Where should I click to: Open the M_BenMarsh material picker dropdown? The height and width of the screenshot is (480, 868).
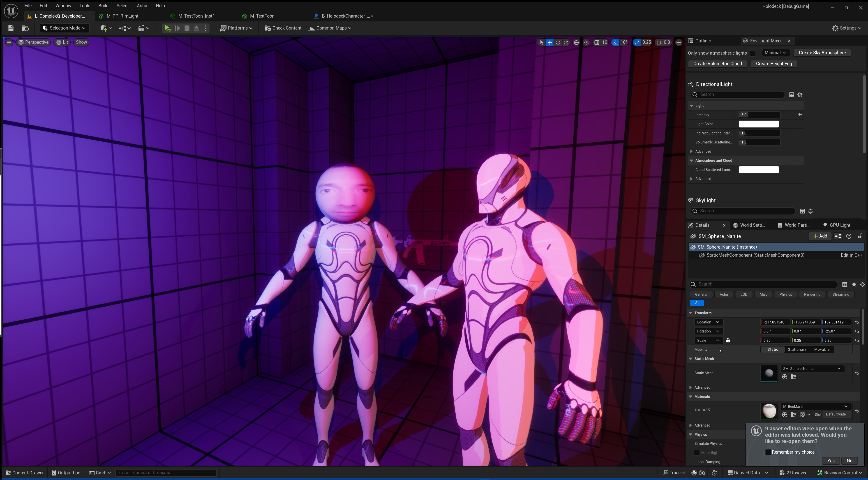[x=815, y=407]
